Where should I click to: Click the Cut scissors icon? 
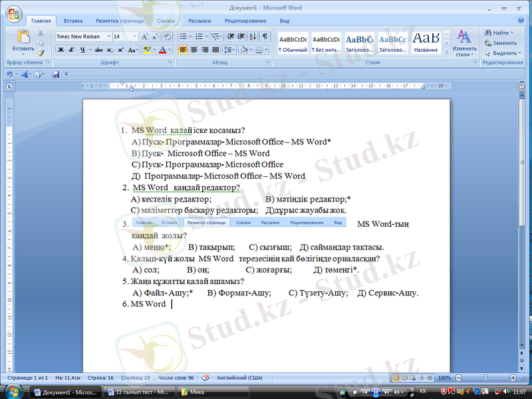point(41,33)
